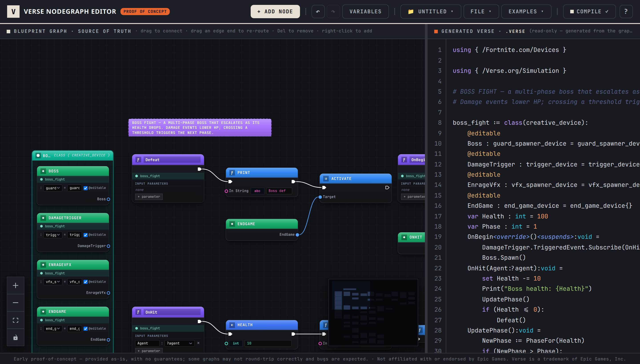640x364 pixels.
Task: Edit the Boss def string field on PRINT
Action: pos(279,191)
